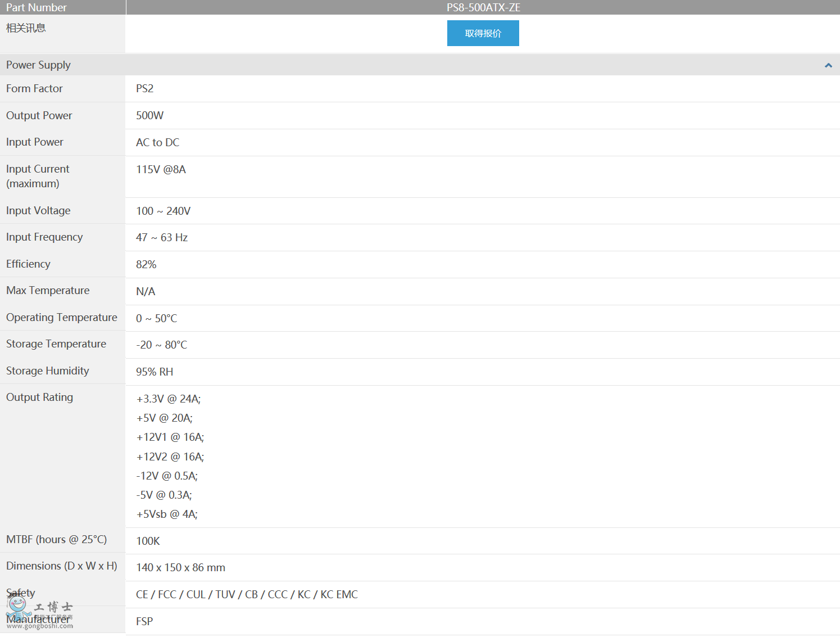Image resolution: width=840 pixels, height=637 pixels.
Task: Click the blue 取得报价 quote button
Action: [x=483, y=33]
